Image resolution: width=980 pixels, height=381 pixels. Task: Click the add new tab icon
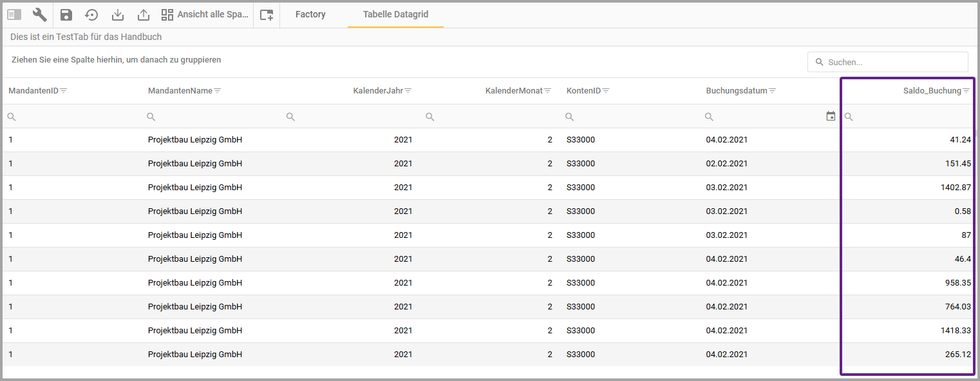267,15
